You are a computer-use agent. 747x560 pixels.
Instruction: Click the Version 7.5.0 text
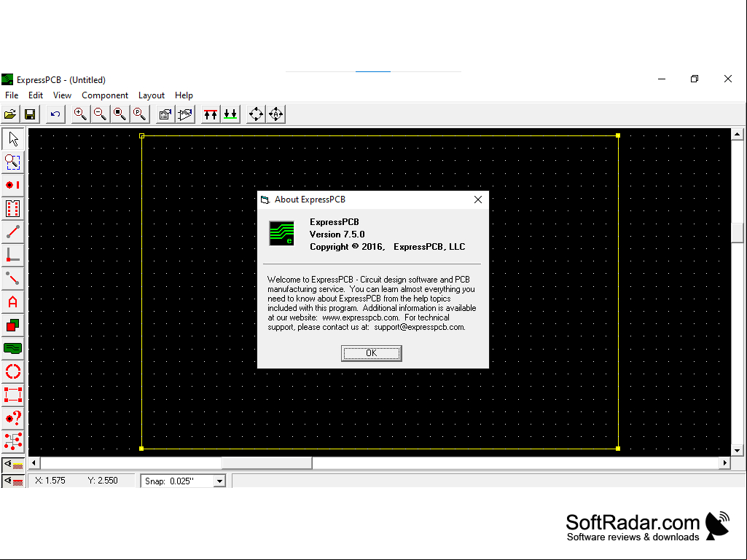coord(337,234)
